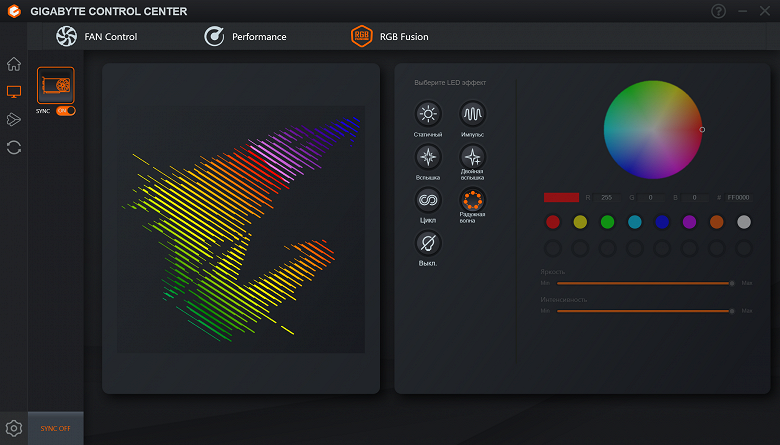Click the B value input field
Image resolution: width=780 pixels, height=445 pixels.
tap(694, 197)
